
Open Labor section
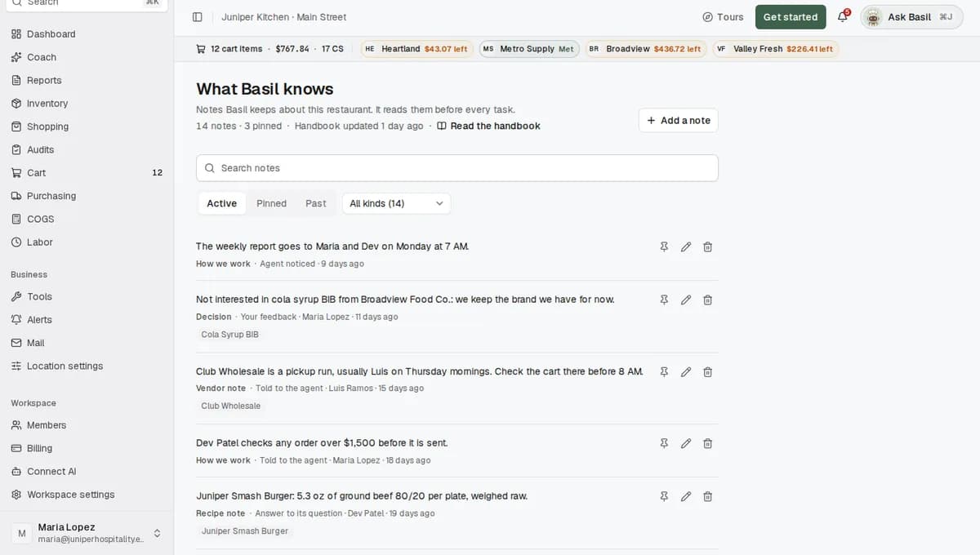pyautogui.click(x=87, y=242)
